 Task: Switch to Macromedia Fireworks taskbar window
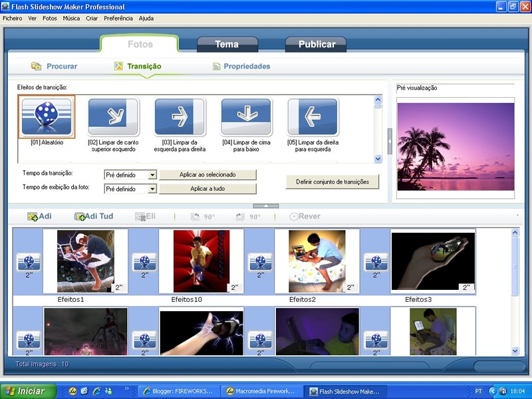pyautogui.click(x=261, y=391)
